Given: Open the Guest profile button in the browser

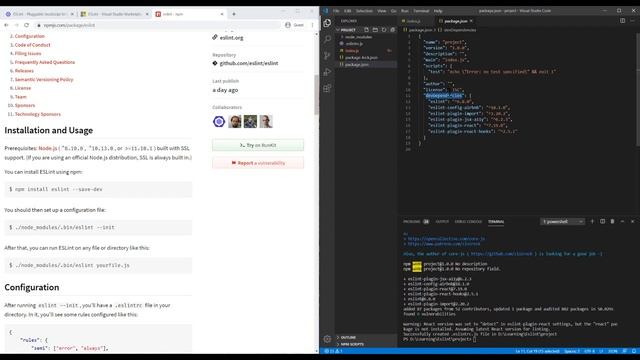Looking at the screenshot, I should (294, 25).
